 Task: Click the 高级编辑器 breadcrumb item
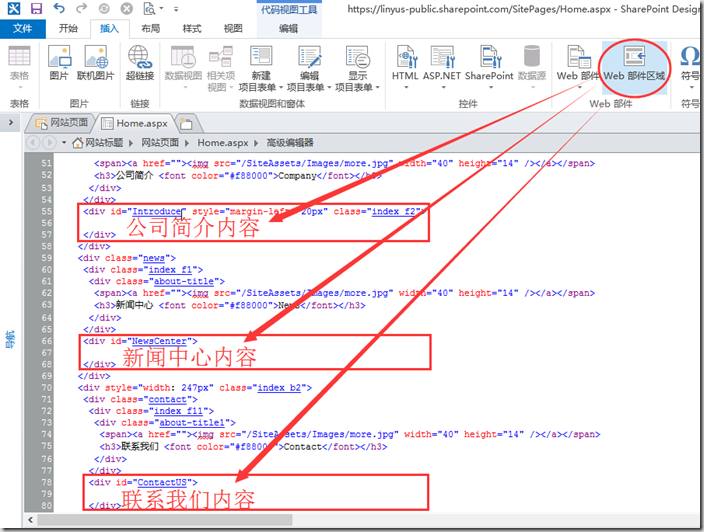pyautogui.click(x=290, y=143)
